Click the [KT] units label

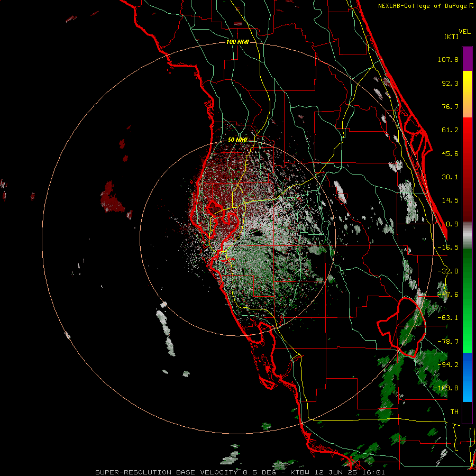tap(451, 36)
